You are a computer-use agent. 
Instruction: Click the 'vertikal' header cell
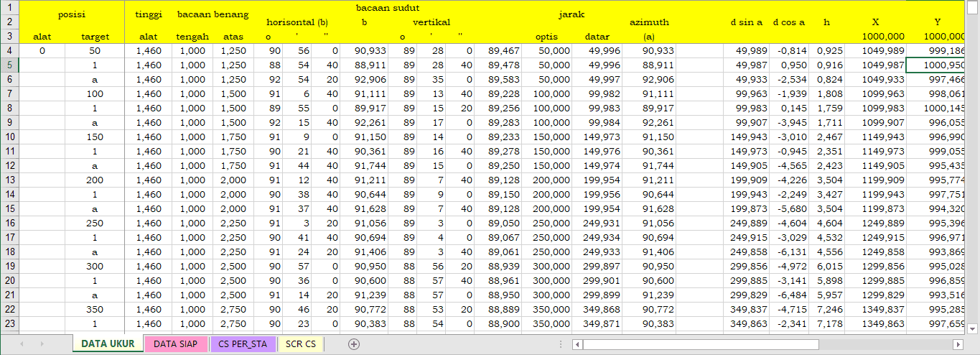click(x=431, y=22)
